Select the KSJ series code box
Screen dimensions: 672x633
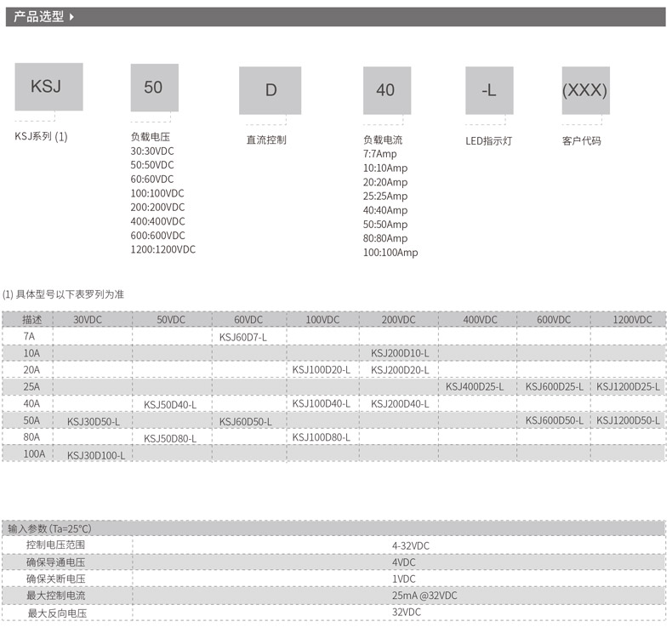click(48, 87)
